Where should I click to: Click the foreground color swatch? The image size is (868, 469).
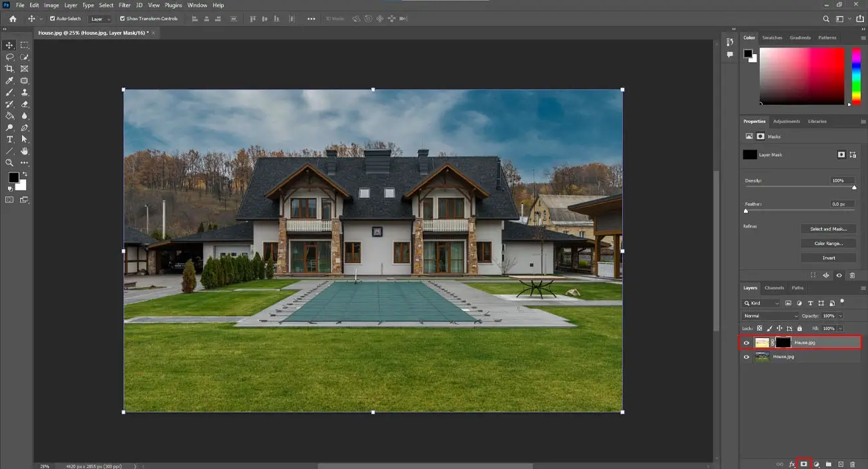click(x=13, y=177)
